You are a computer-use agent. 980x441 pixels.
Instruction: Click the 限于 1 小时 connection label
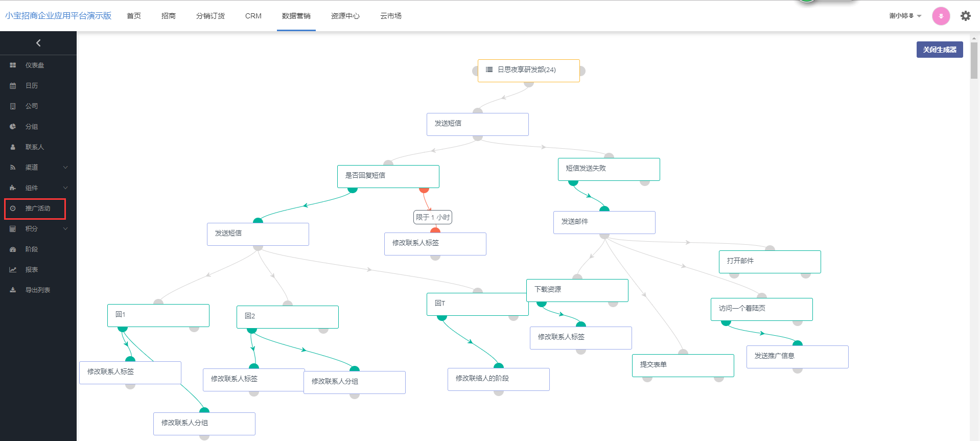pyautogui.click(x=432, y=217)
